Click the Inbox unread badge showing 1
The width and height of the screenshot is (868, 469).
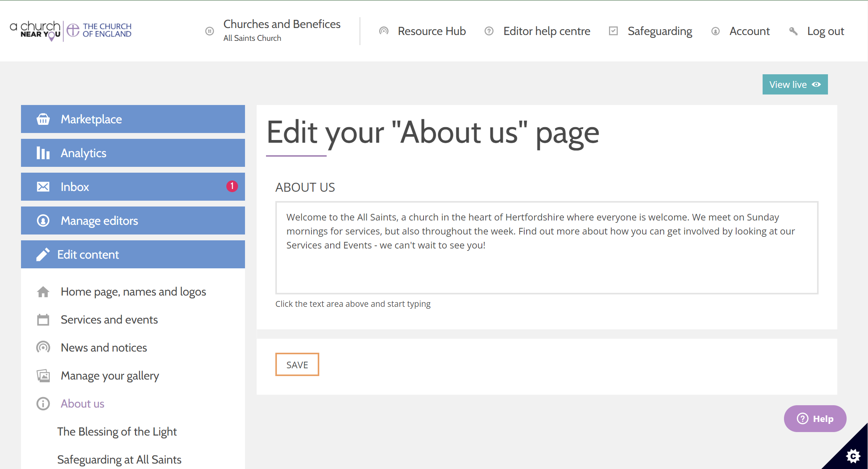232,186
